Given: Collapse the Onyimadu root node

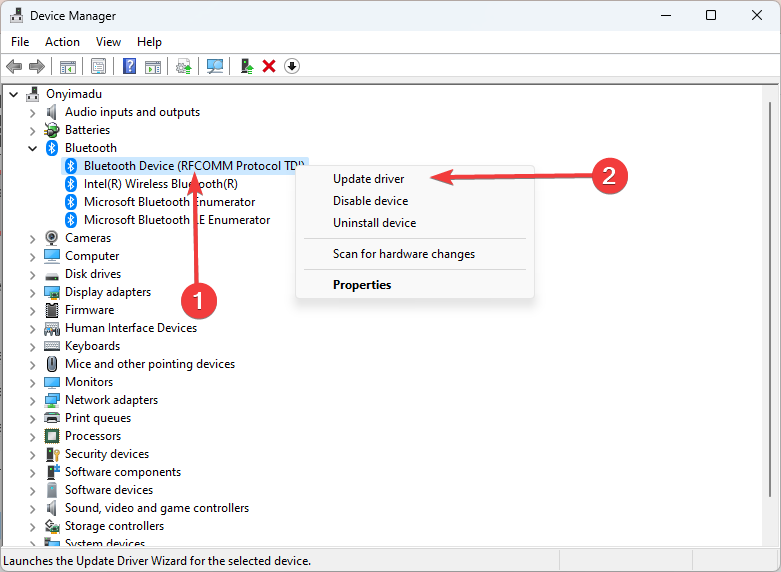Looking at the screenshot, I should pos(14,94).
